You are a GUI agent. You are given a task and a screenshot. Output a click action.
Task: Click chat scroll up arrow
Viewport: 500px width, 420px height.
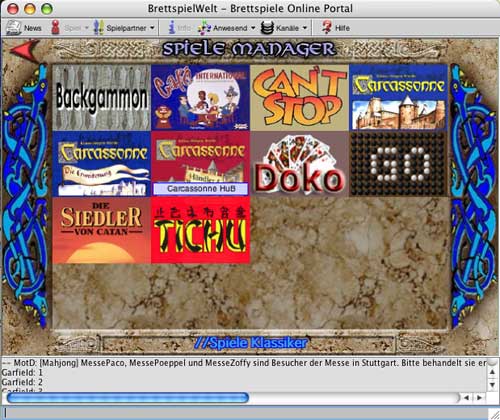[x=492, y=372]
